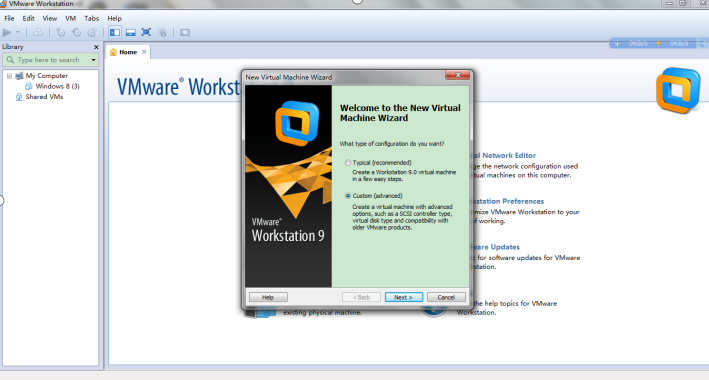Click the Windows 8 (3) VM icon
709x380 pixels.
[x=29, y=86]
